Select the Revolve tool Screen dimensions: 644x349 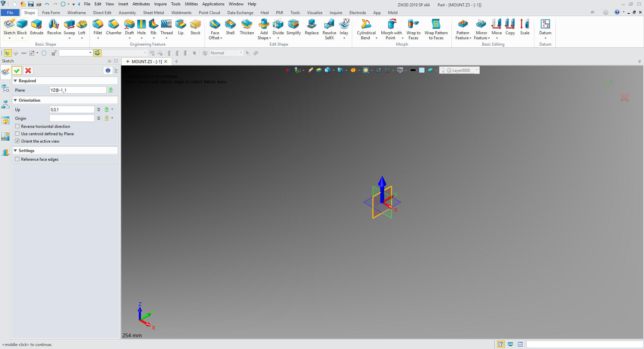point(54,27)
